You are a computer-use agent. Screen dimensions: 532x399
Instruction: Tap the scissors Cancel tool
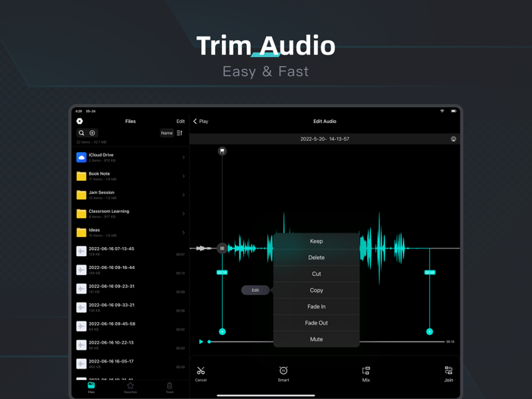tap(201, 374)
